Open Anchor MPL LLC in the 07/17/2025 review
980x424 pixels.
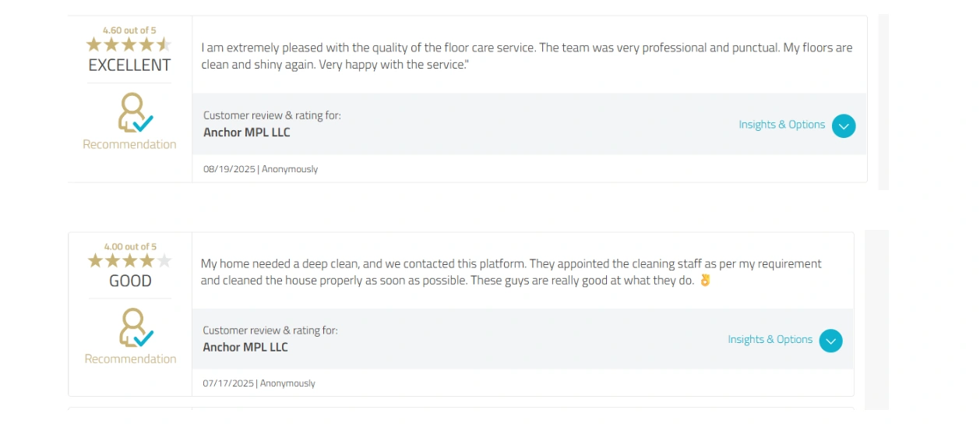click(x=245, y=348)
